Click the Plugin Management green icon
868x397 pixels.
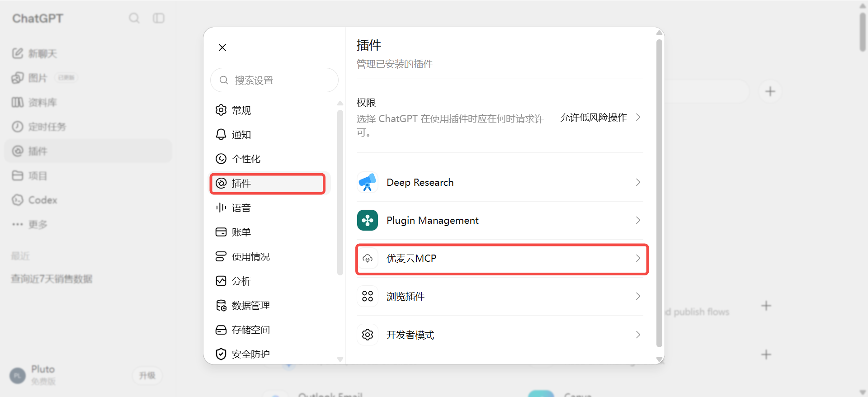pyautogui.click(x=368, y=220)
